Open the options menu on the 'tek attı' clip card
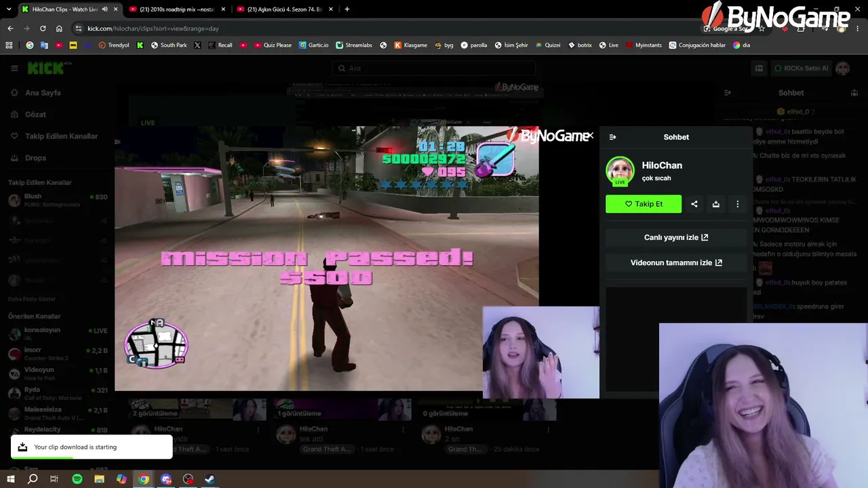The image size is (868, 488). [403, 430]
